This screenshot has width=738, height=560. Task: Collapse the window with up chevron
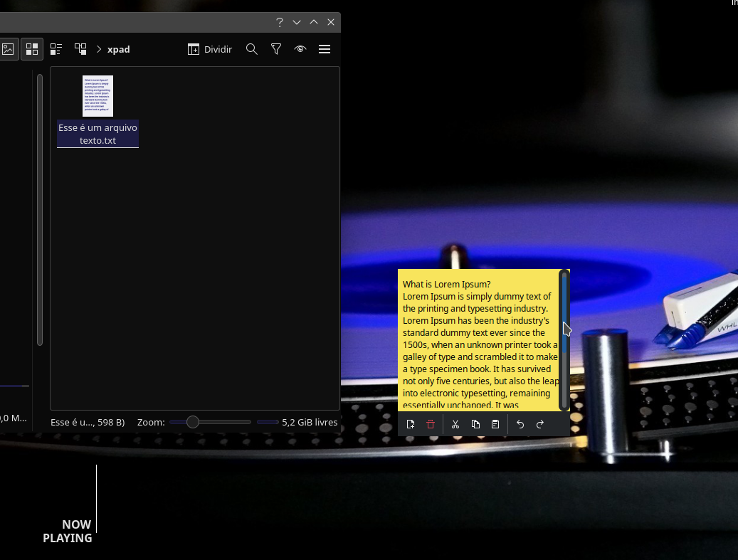tap(313, 22)
